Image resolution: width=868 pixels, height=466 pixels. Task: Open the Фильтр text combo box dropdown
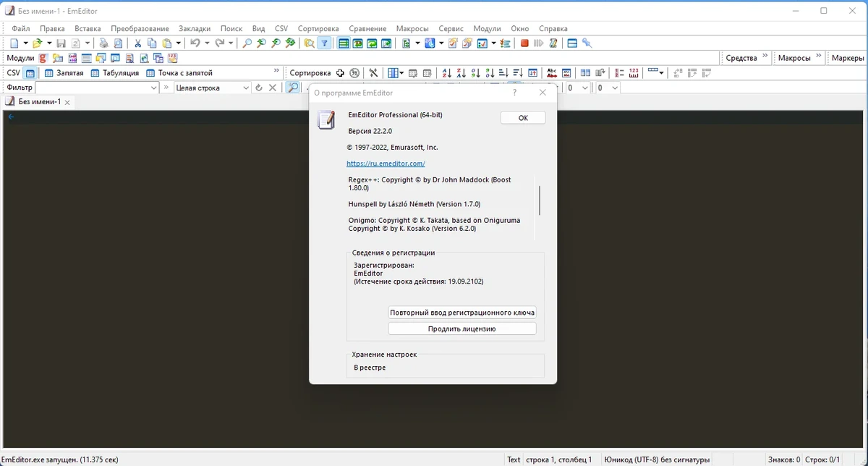pyautogui.click(x=153, y=88)
